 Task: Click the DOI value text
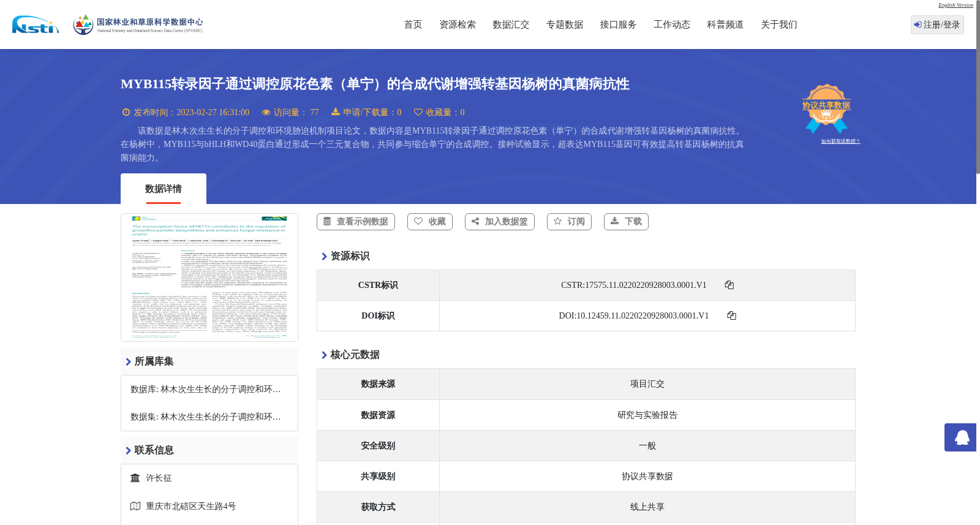(634, 315)
